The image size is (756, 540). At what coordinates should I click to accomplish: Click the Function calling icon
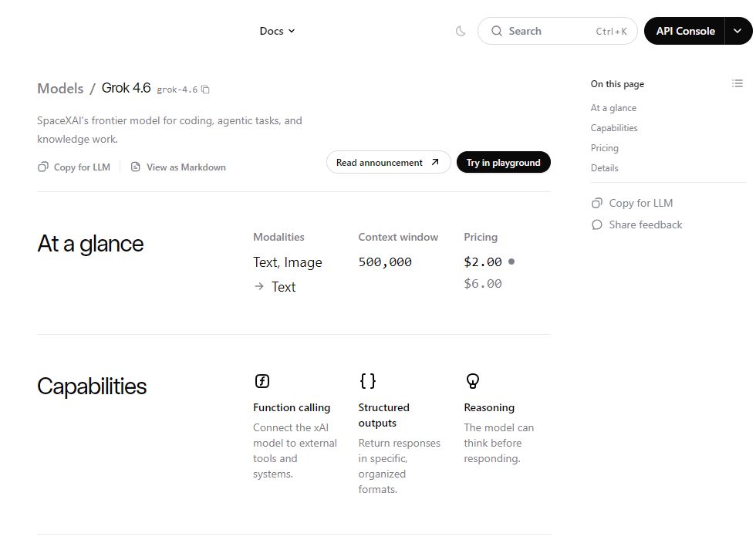pos(262,381)
